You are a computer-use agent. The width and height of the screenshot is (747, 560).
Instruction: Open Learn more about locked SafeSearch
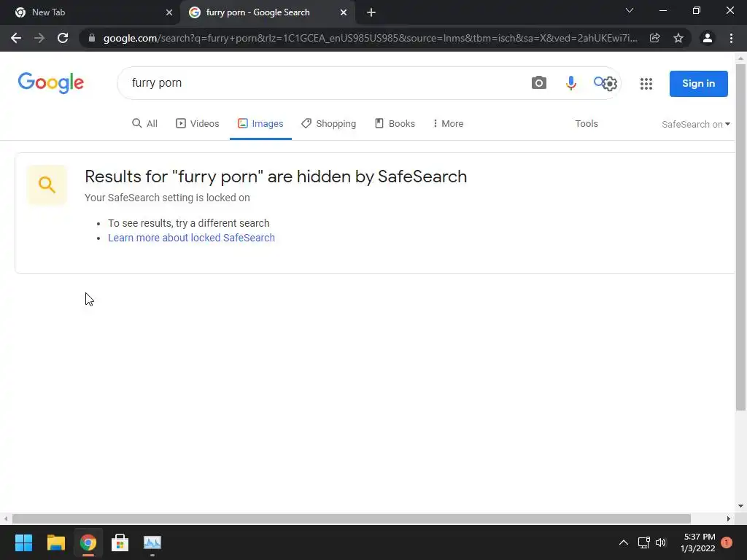[x=192, y=238]
